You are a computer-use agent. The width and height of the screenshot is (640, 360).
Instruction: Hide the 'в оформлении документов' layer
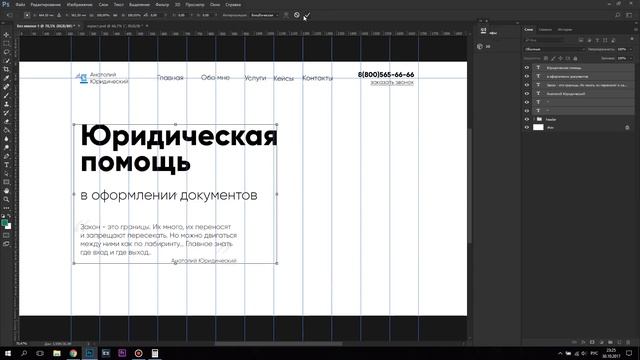(x=527, y=76)
